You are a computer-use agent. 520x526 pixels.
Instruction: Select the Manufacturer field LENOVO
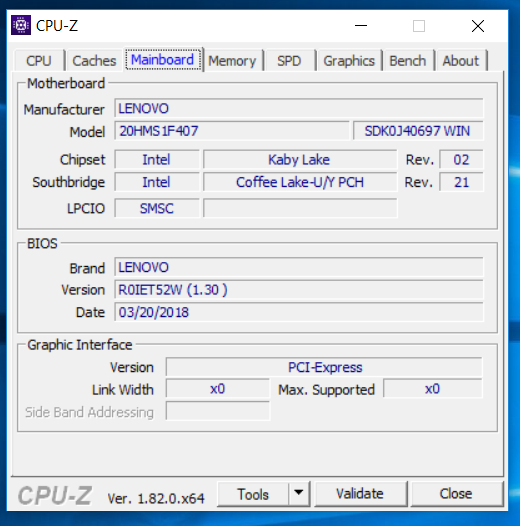tap(299, 108)
